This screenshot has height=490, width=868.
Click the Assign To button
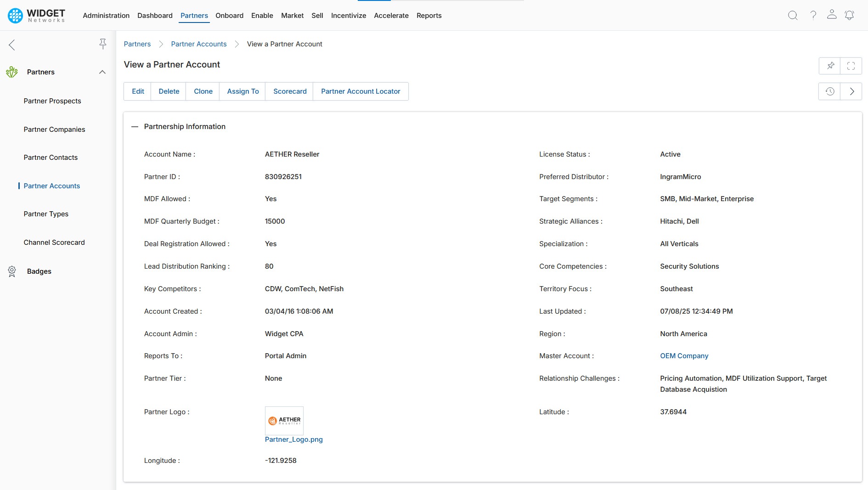(x=243, y=91)
